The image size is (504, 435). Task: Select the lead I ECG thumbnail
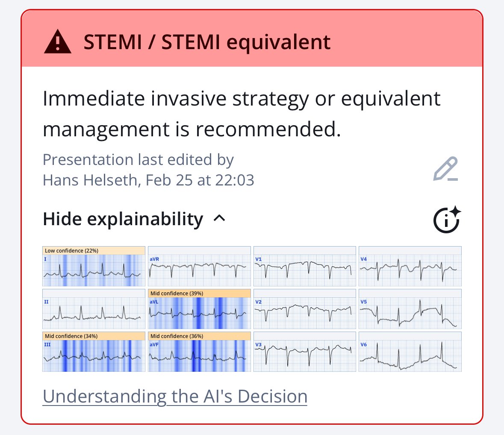pyautogui.click(x=94, y=266)
